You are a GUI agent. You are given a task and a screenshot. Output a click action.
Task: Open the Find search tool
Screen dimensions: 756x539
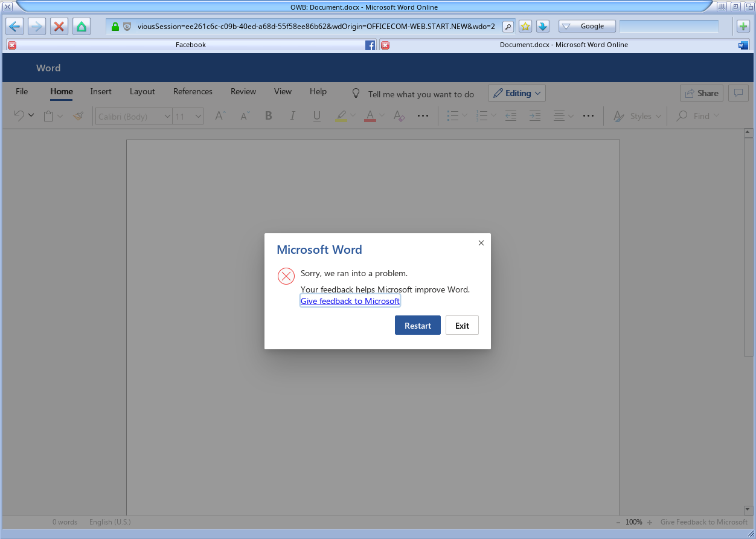point(697,116)
